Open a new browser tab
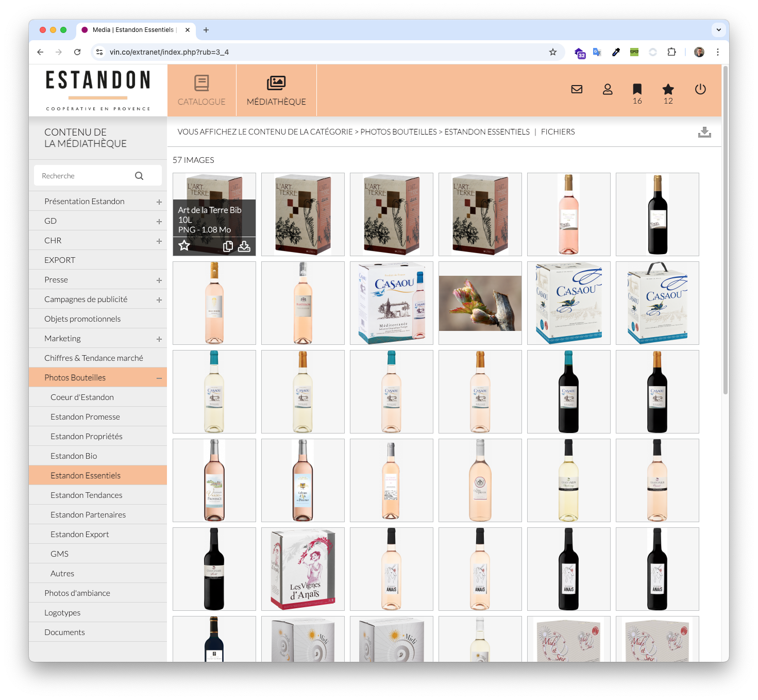The width and height of the screenshot is (758, 700). click(x=206, y=30)
